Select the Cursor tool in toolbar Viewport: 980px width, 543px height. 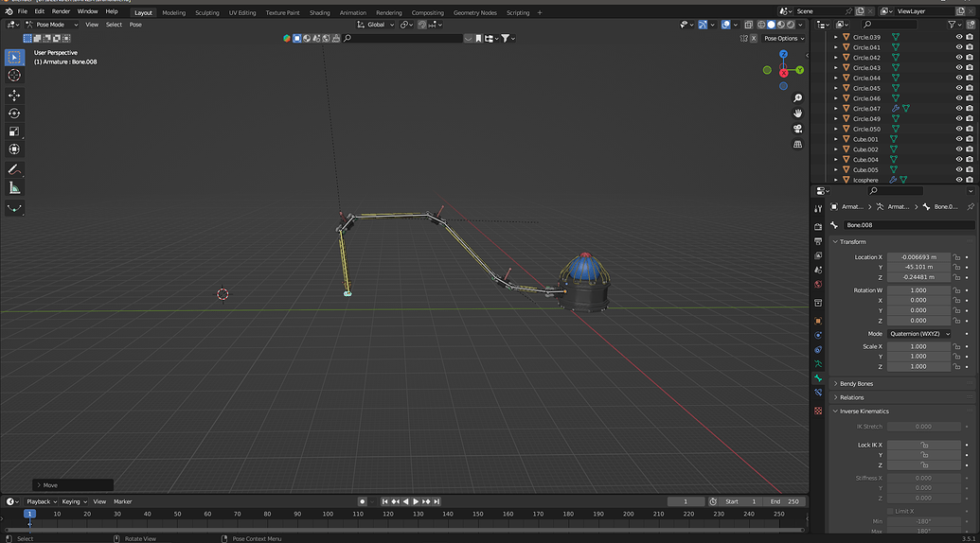14,75
